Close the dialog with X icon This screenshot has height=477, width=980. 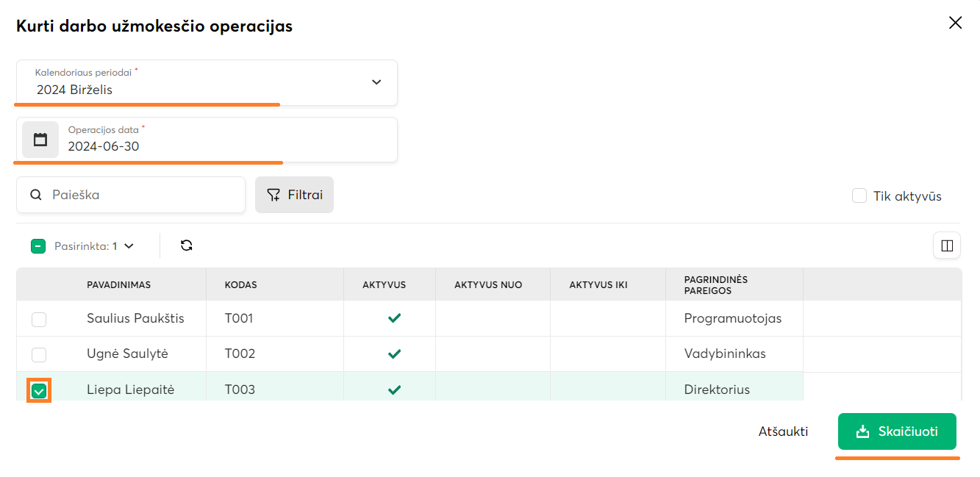pyautogui.click(x=955, y=23)
